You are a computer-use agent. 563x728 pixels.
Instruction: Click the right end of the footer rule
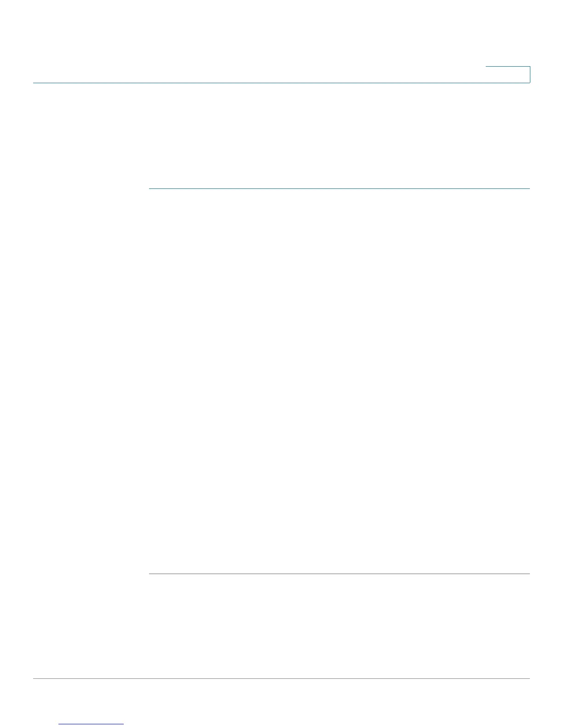[x=528, y=678]
